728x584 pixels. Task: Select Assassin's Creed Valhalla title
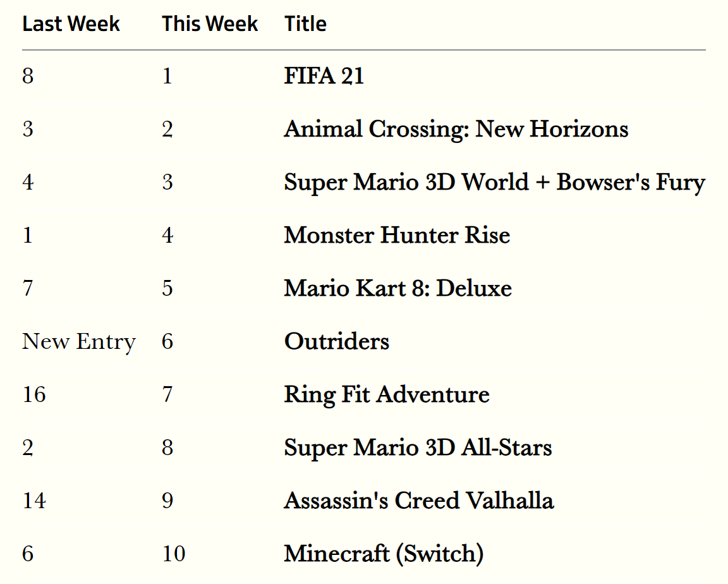[419, 501]
